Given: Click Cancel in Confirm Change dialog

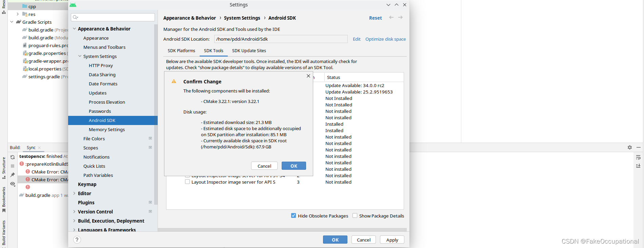Looking at the screenshot, I should pyautogui.click(x=264, y=166).
